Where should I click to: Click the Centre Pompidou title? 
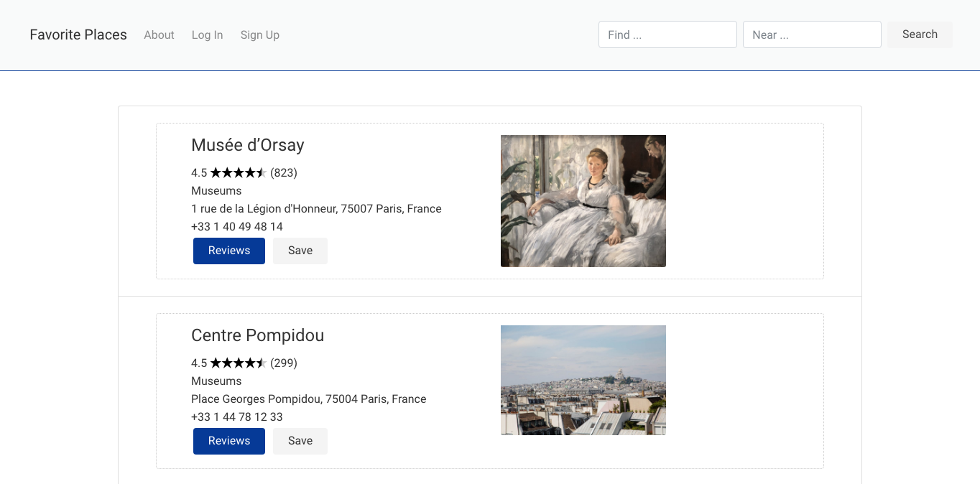click(x=257, y=335)
